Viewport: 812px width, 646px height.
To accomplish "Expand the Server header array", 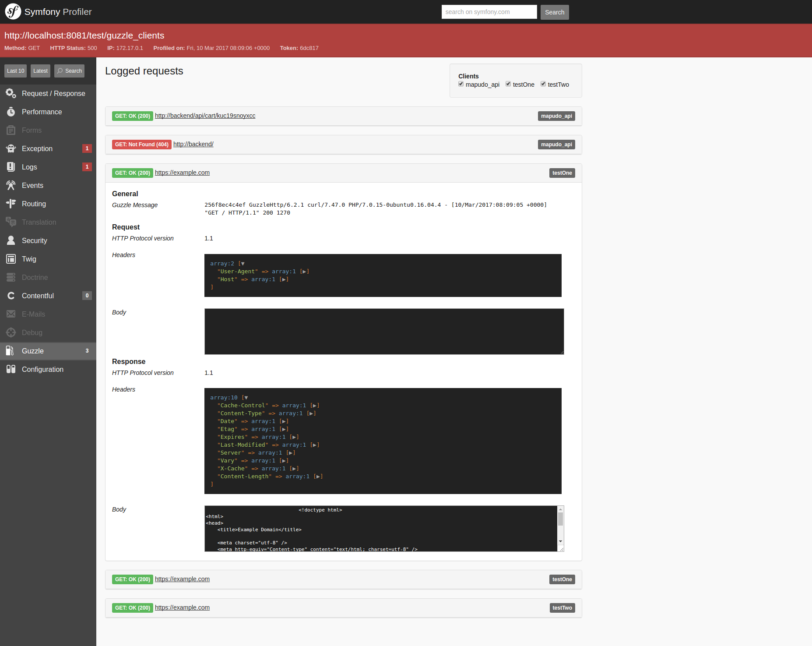I will click(291, 453).
